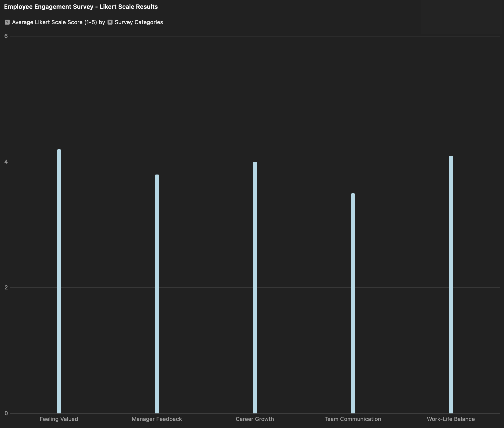Click the Y-axis tick labeled 0
Screen dimensions: 504x428
6,413
